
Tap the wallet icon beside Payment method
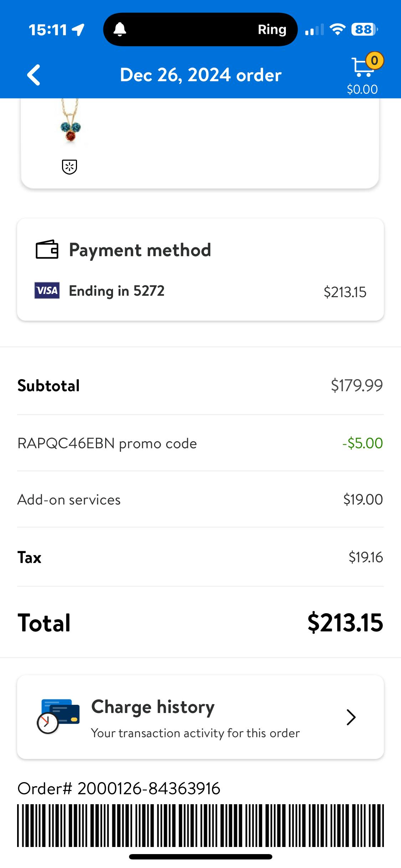pos(47,249)
